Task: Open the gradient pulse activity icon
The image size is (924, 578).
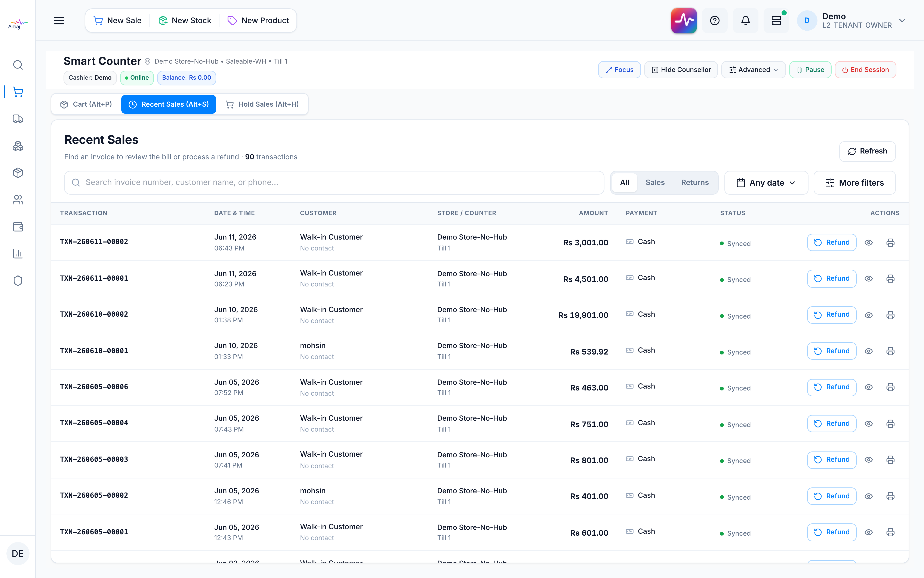Action: (x=684, y=21)
